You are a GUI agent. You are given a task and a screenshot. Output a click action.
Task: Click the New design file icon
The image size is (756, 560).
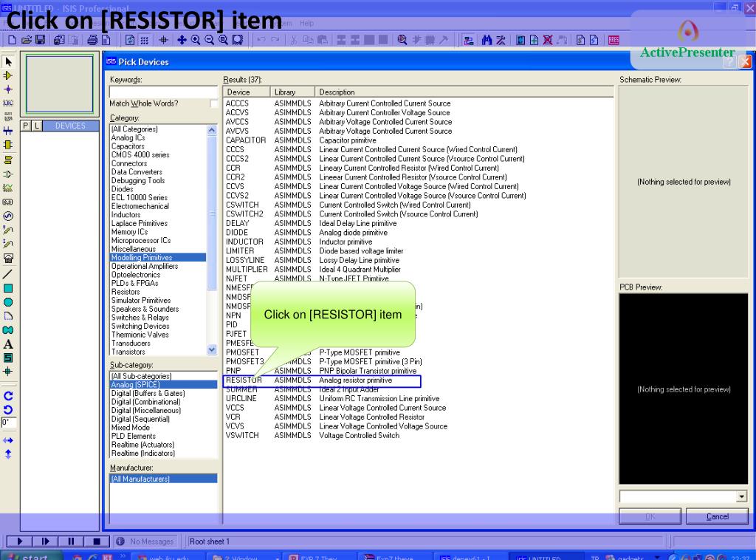point(12,40)
